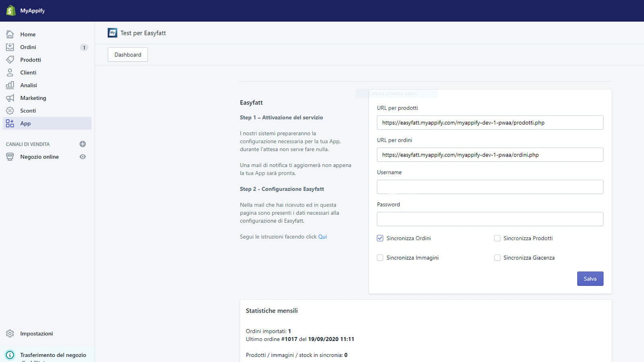Open Clienti using the person icon

click(10, 72)
